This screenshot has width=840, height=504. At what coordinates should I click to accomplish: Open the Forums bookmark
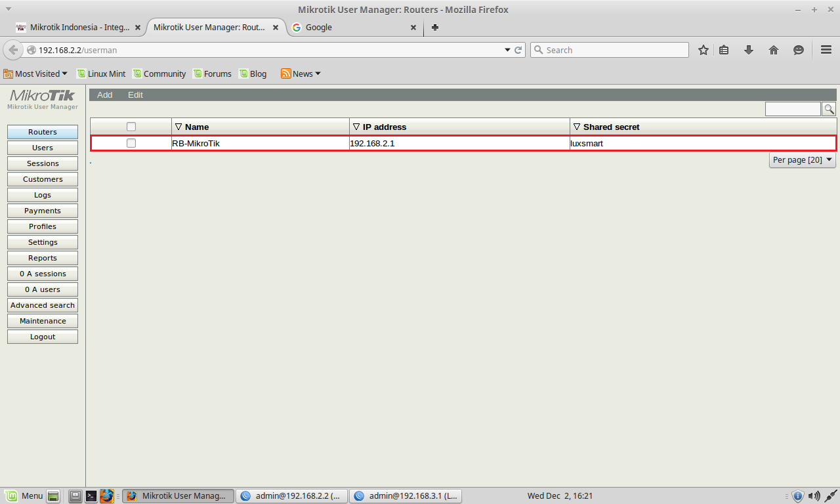pos(212,74)
